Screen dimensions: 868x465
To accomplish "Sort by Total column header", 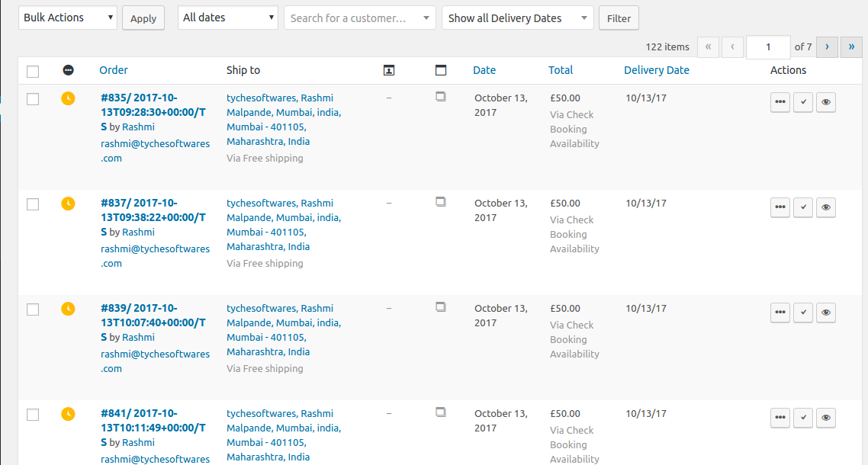I will point(561,70).
